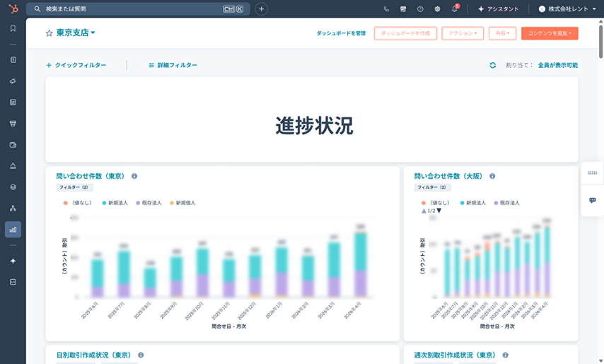
Task: Open the marketing megaphone sidebar icon
Action: point(13,81)
